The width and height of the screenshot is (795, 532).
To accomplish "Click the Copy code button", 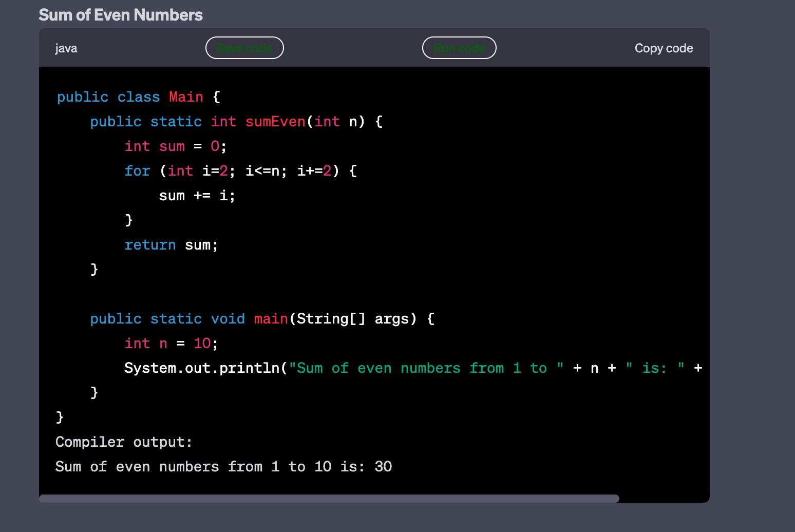I will point(664,48).
